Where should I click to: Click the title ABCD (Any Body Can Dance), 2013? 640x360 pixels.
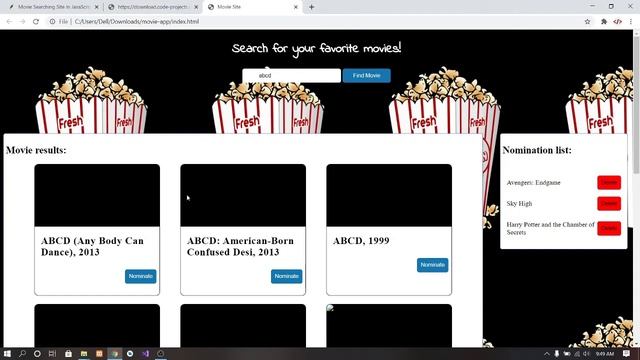pos(92,247)
